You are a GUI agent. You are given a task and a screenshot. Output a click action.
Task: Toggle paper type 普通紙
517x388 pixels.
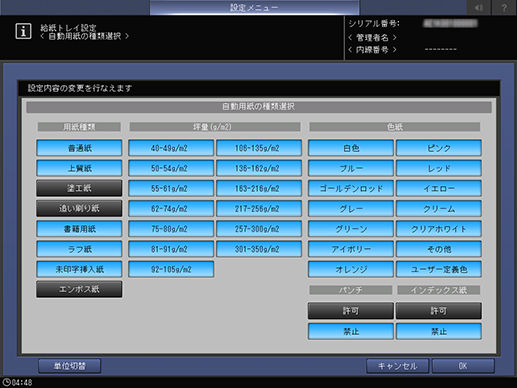click(x=79, y=148)
